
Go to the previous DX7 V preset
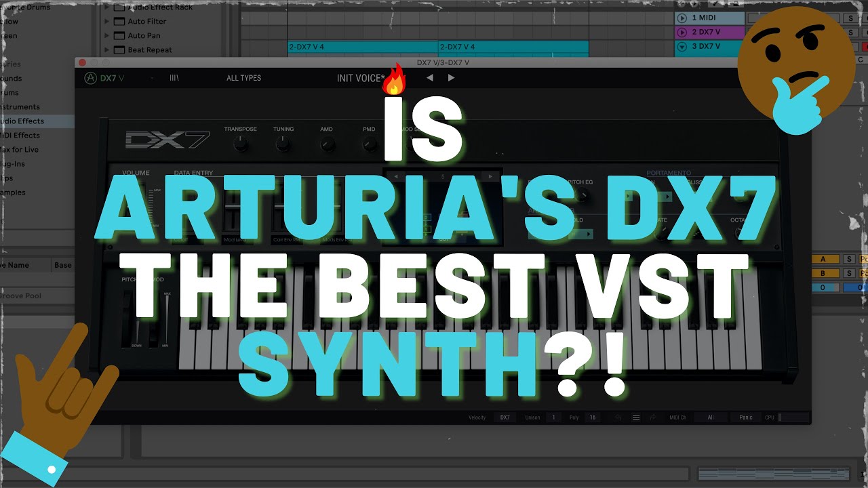tap(429, 78)
